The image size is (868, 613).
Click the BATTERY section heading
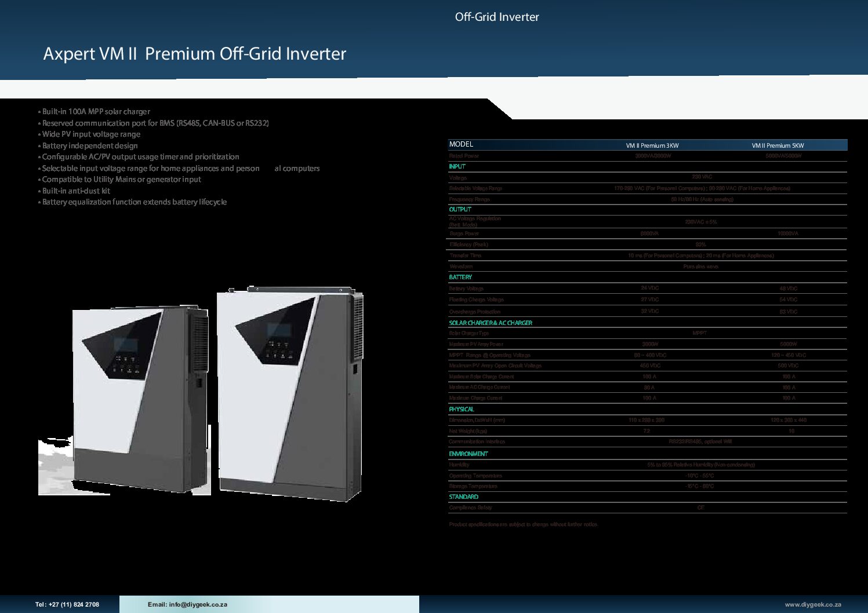pyautogui.click(x=460, y=277)
